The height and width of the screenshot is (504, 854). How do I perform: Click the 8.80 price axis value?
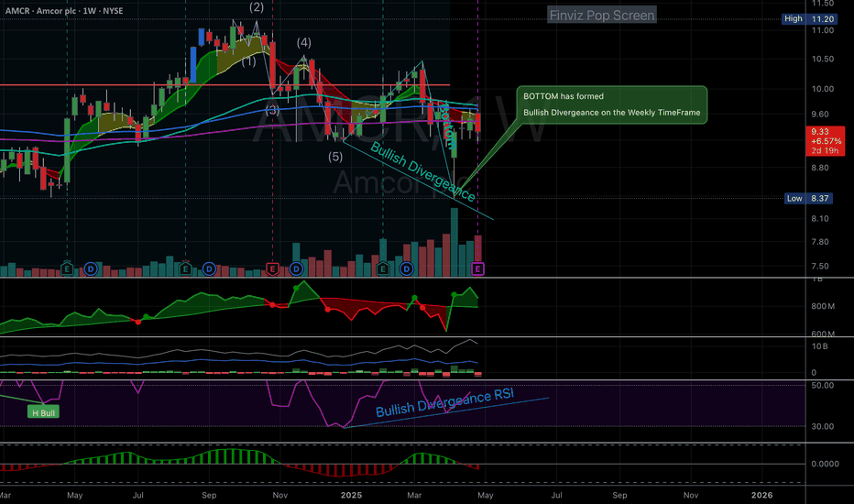(x=820, y=168)
